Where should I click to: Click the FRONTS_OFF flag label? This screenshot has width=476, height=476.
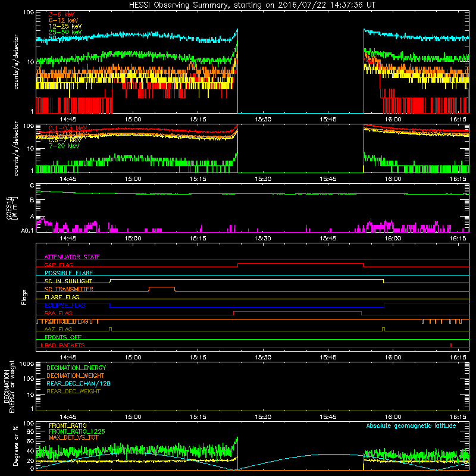(63, 337)
